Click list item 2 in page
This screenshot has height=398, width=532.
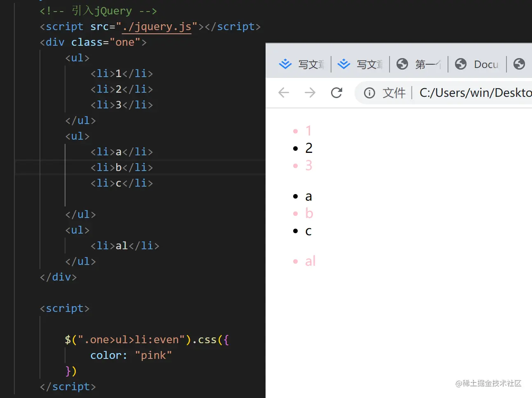[309, 148]
